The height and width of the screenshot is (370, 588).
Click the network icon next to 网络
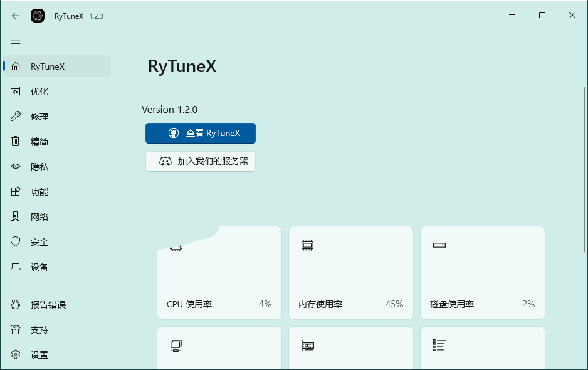tap(16, 216)
